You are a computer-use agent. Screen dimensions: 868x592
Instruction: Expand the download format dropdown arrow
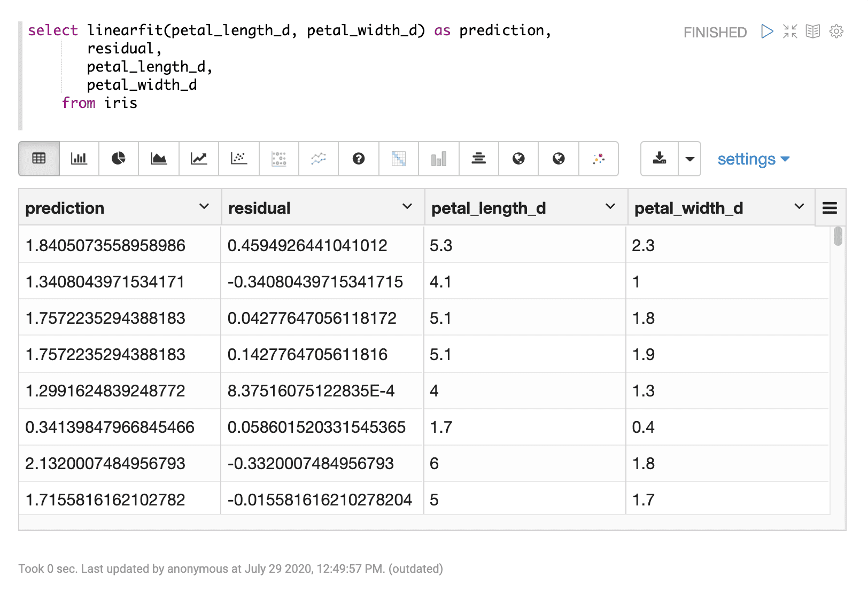pyautogui.click(x=689, y=159)
